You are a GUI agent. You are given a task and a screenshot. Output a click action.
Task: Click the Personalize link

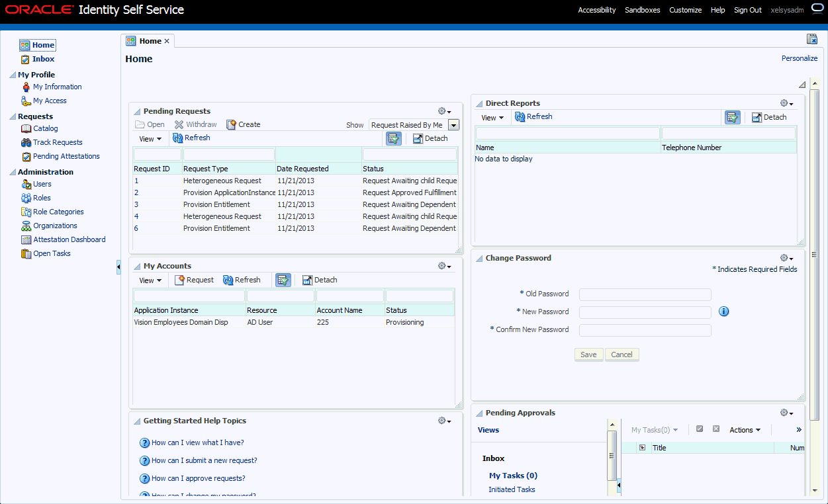[800, 58]
